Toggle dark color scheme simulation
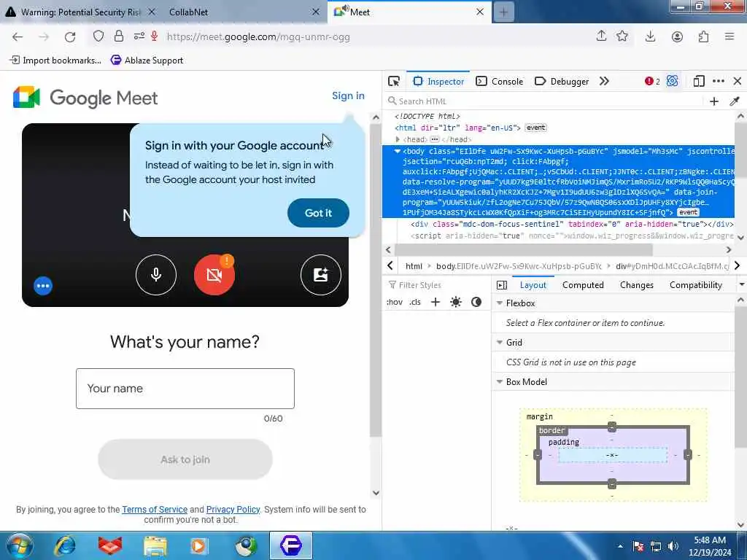Screen dimensions: 747x560 pyautogui.click(x=476, y=302)
